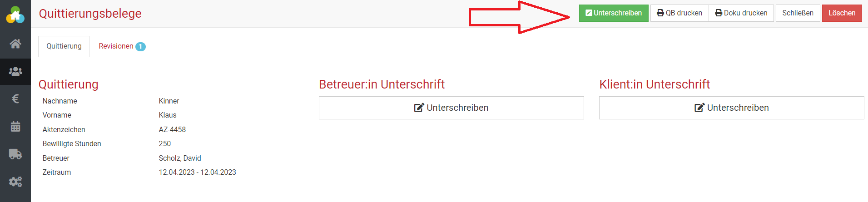
Task: Open the euro billing icon in sidebar
Action: pos(15,99)
